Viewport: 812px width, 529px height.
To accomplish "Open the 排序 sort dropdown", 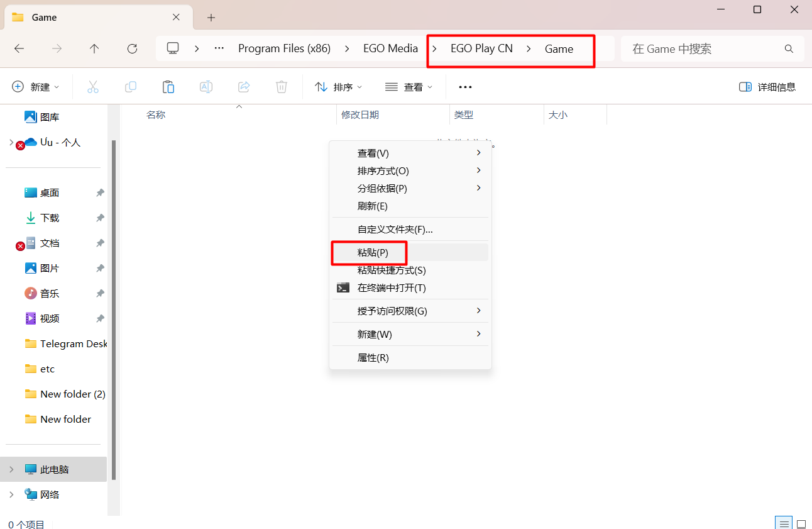I will click(x=339, y=87).
